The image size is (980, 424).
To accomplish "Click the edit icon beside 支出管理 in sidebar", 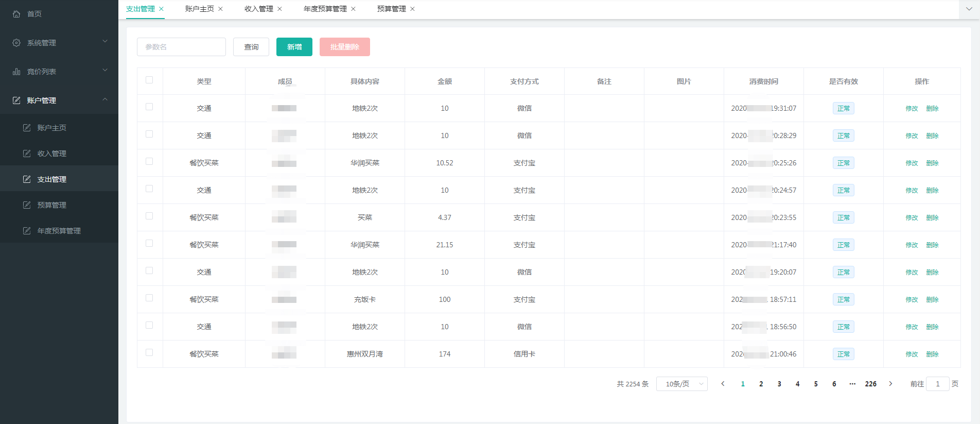I will pos(27,179).
